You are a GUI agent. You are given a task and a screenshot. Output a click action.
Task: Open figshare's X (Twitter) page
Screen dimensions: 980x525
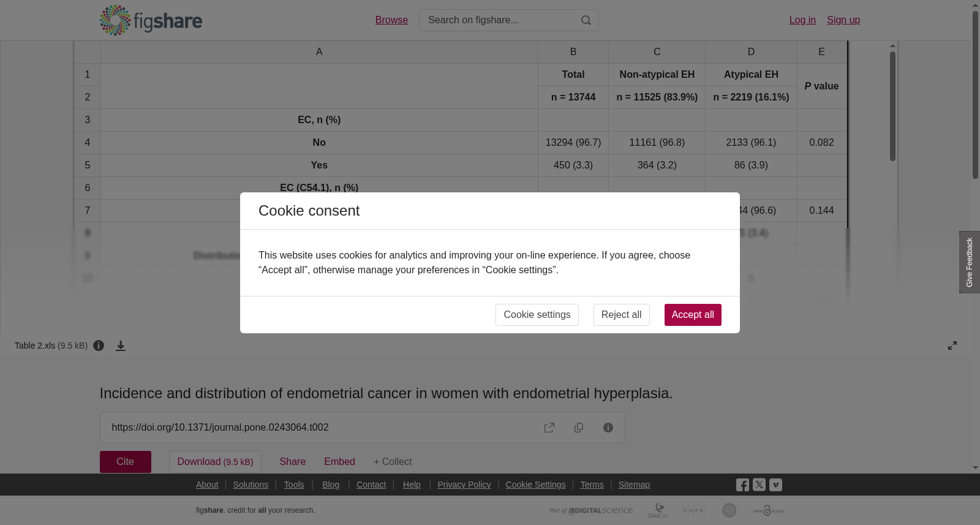click(x=759, y=485)
